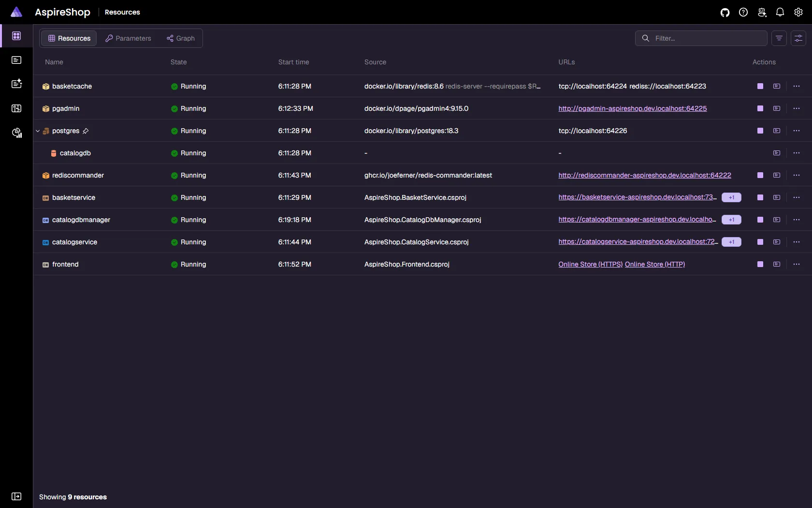
Task: Sort by Name column header
Action: click(54, 62)
